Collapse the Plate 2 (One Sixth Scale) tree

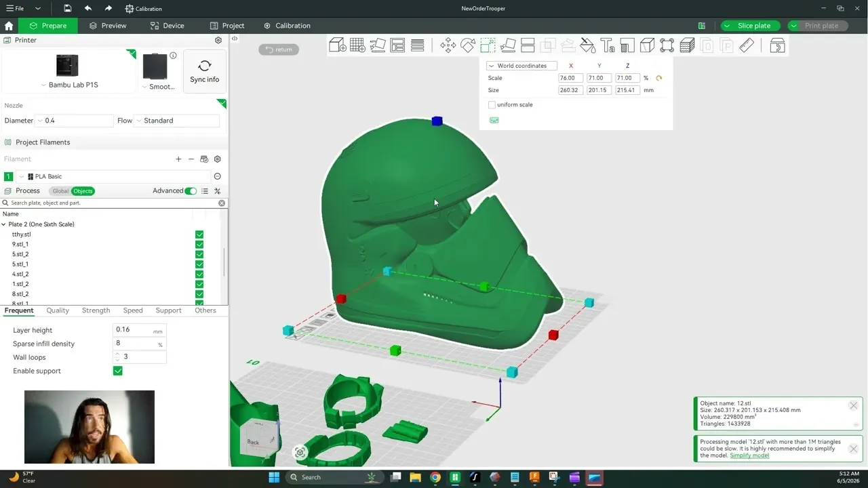coord(4,224)
